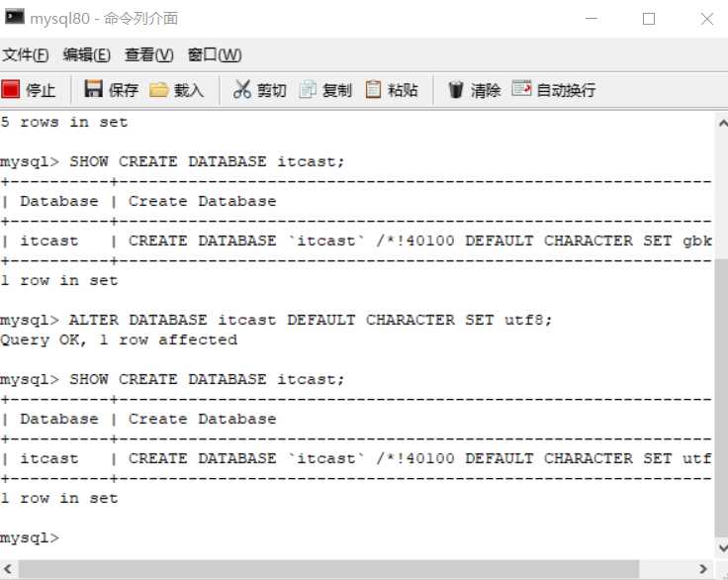The image size is (728, 580).
Task: Click the vertical scrollbar down arrow
Action: click(722, 548)
